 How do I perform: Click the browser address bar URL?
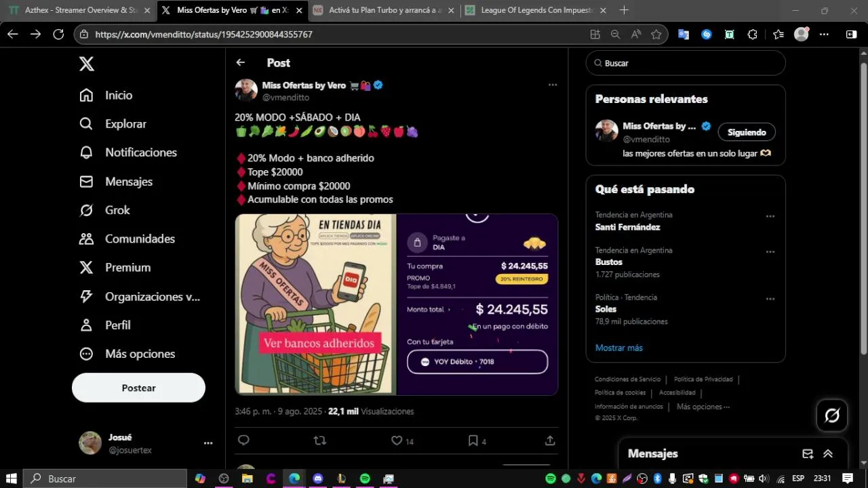(x=203, y=34)
